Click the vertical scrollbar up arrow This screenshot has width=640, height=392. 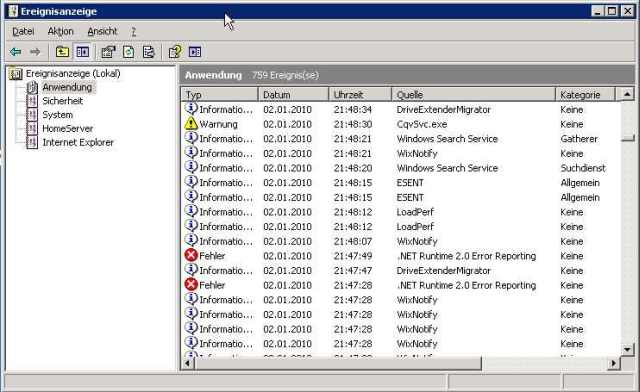627,94
